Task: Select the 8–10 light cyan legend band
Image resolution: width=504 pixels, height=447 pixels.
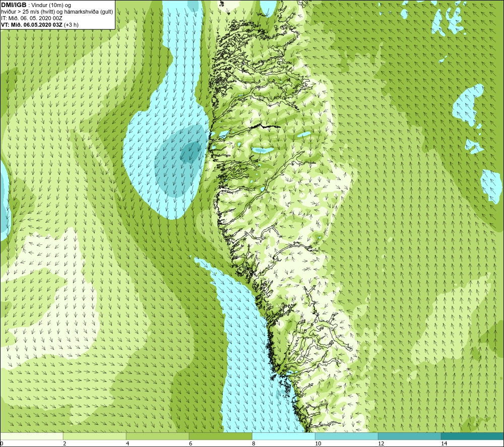Action: (283, 436)
